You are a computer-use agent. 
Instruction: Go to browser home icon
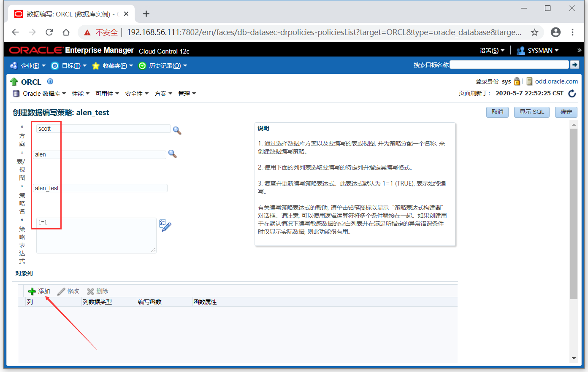tap(66, 32)
